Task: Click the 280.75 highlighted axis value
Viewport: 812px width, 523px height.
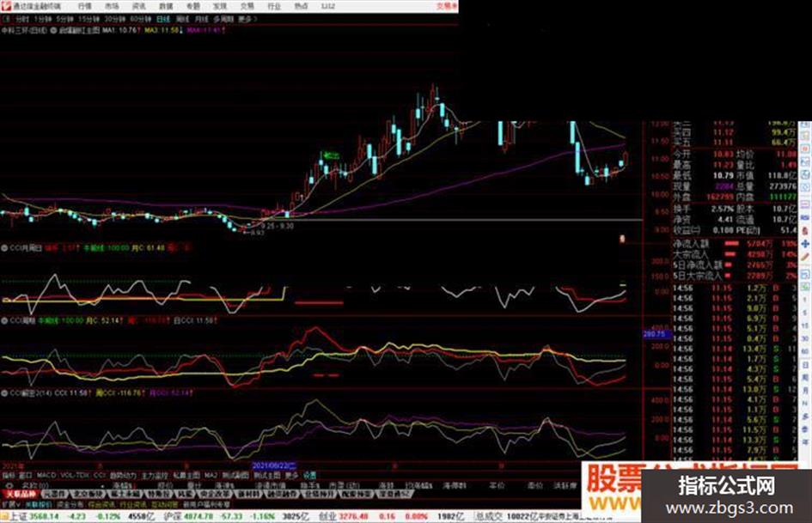Action: click(654, 335)
